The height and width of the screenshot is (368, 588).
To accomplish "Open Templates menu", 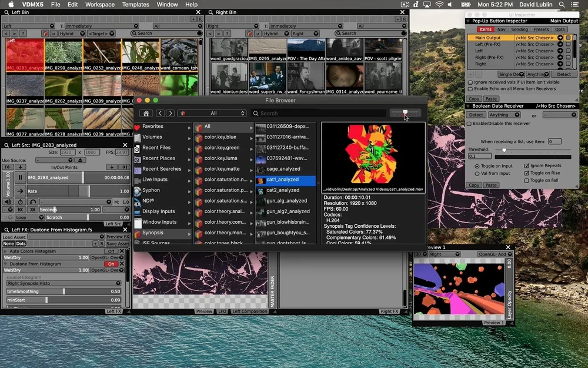I will 135,5.
